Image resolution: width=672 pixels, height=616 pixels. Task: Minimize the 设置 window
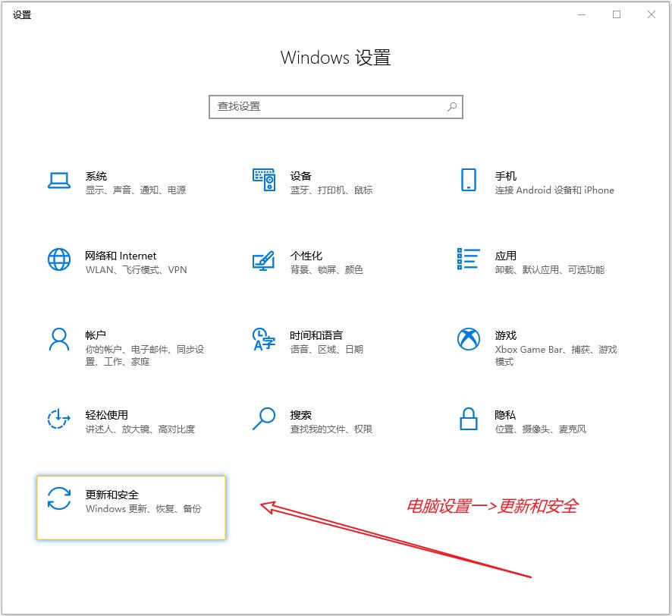[x=582, y=14]
